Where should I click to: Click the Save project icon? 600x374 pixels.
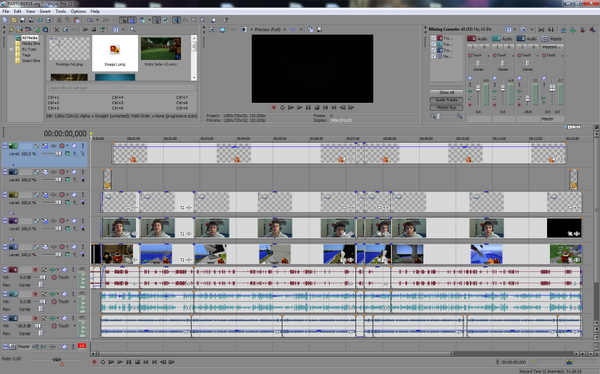(x=23, y=20)
